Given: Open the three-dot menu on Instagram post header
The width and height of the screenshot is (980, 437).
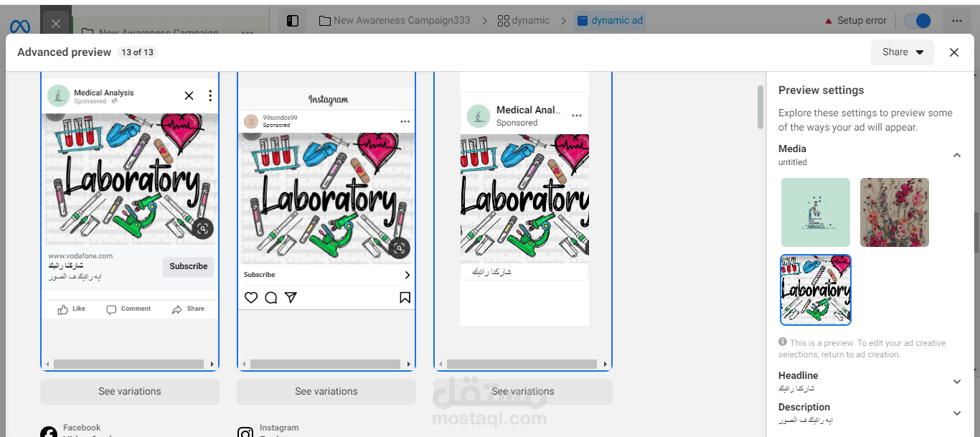Looking at the screenshot, I should (x=405, y=121).
